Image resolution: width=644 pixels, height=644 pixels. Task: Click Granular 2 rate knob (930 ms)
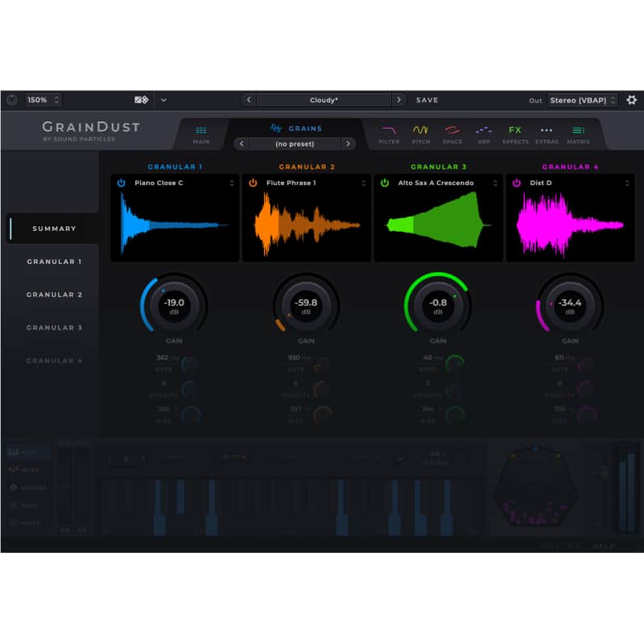[x=322, y=364]
